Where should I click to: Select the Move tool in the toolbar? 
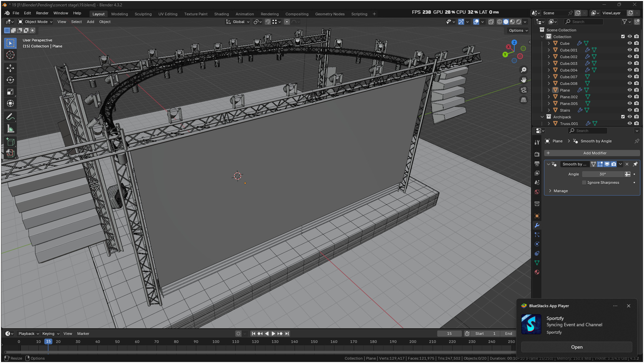click(x=10, y=68)
